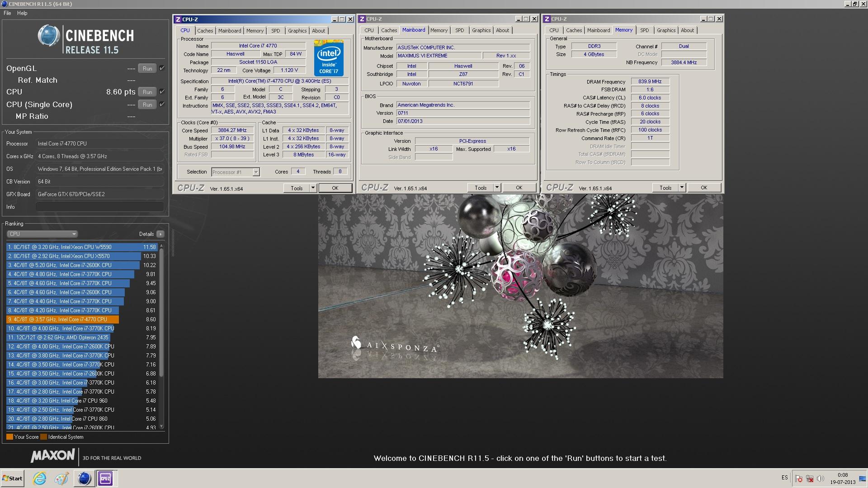Click the red flag action center tray icon
This screenshot has width=868, height=488.
pos(799,479)
